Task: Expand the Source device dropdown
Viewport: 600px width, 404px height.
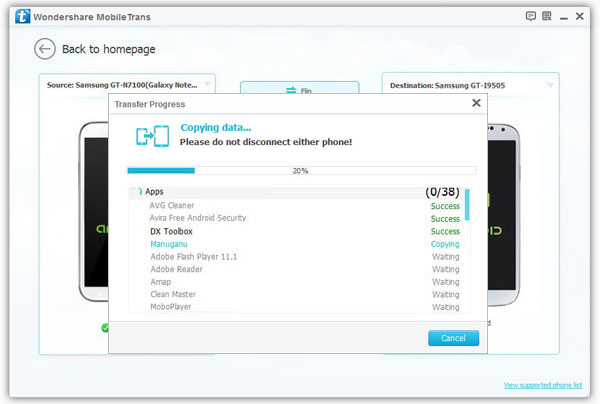Action: pyautogui.click(x=208, y=84)
